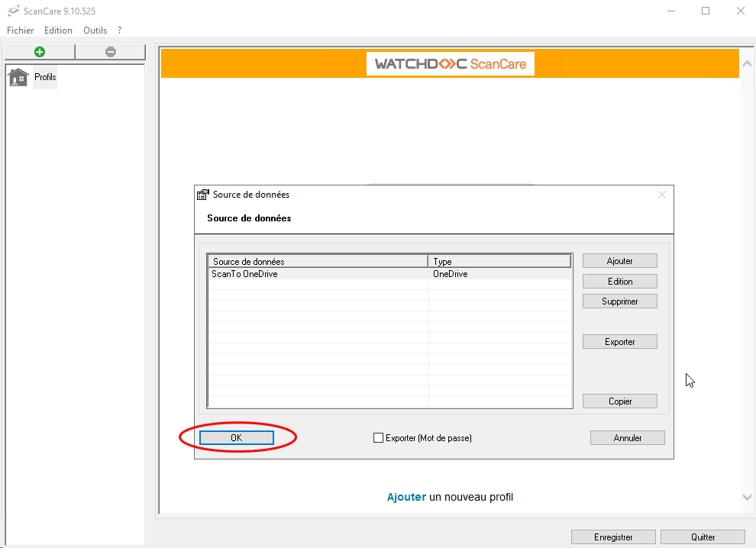This screenshot has height=548, width=756.
Task: Open the Edition menu in menu bar
Action: tap(58, 31)
